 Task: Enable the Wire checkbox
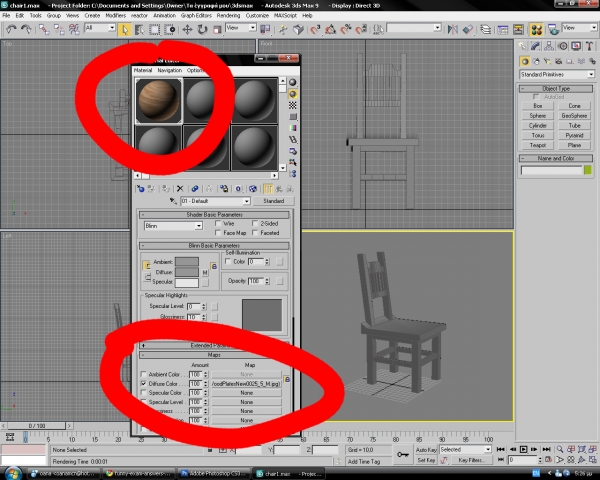(218, 223)
